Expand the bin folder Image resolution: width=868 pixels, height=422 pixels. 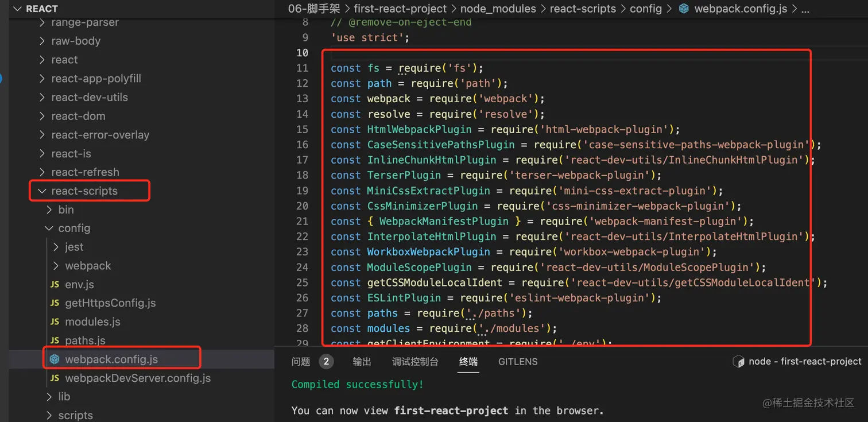pyautogui.click(x=49, y=210)
